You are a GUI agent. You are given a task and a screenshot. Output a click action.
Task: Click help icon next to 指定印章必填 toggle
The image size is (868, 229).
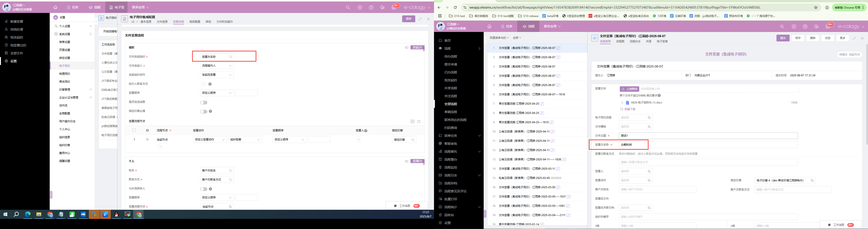point(211,111)
